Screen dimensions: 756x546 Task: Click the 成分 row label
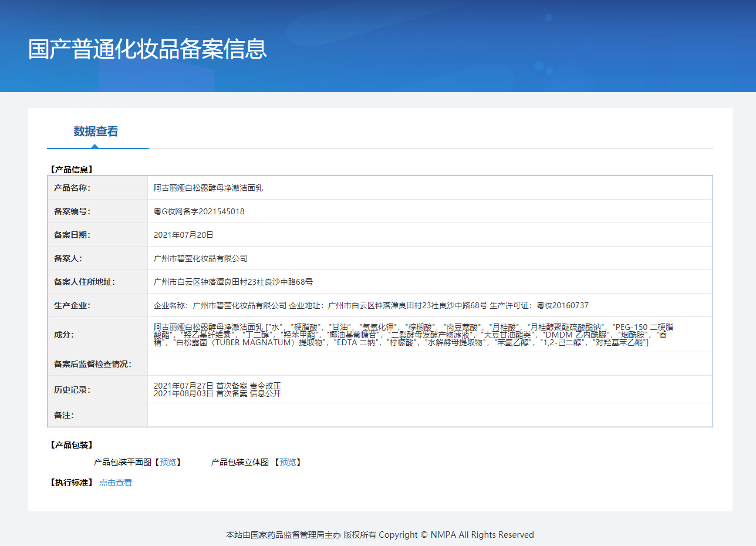click(64, 335)
